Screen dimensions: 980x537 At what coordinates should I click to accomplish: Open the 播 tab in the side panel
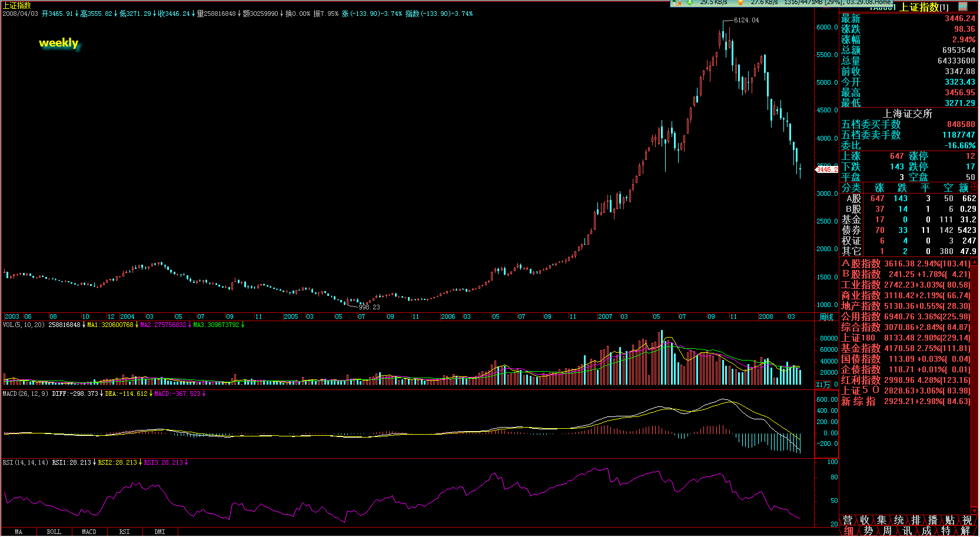933,520
